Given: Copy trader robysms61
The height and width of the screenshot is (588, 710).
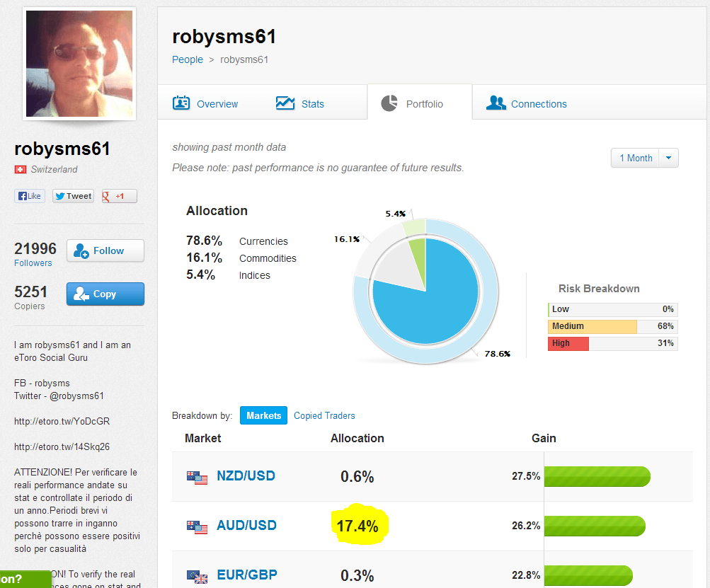Looking at the screenshot, I should [105, 294].
